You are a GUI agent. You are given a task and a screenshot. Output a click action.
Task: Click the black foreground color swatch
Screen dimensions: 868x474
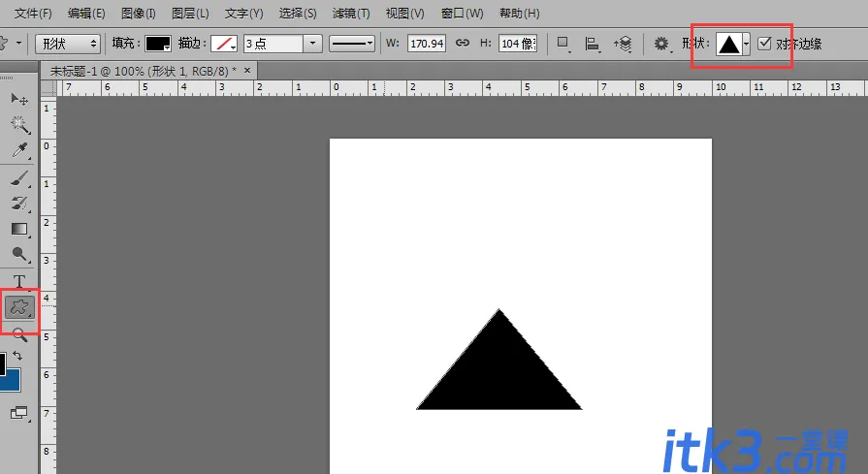(x=2, y=364)
